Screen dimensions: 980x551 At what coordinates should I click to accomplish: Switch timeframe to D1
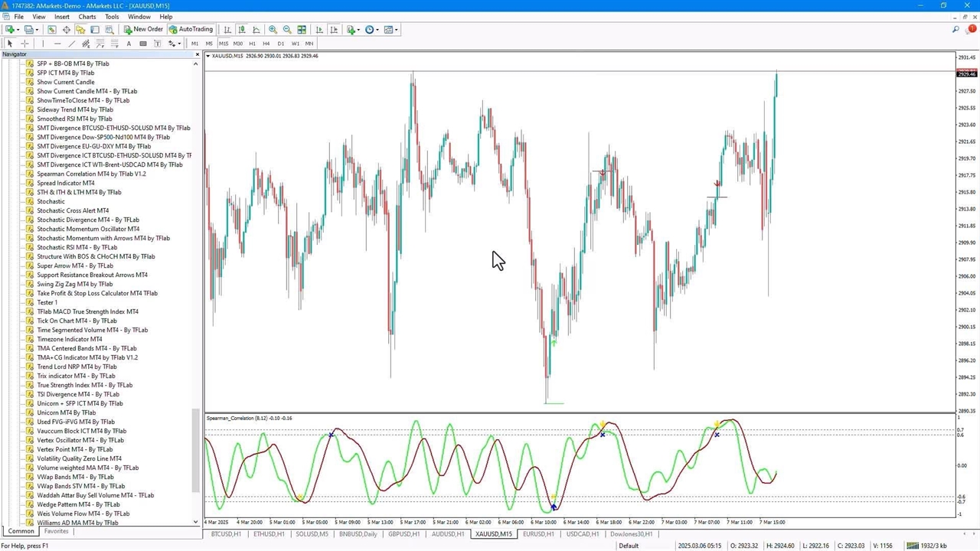281,44
